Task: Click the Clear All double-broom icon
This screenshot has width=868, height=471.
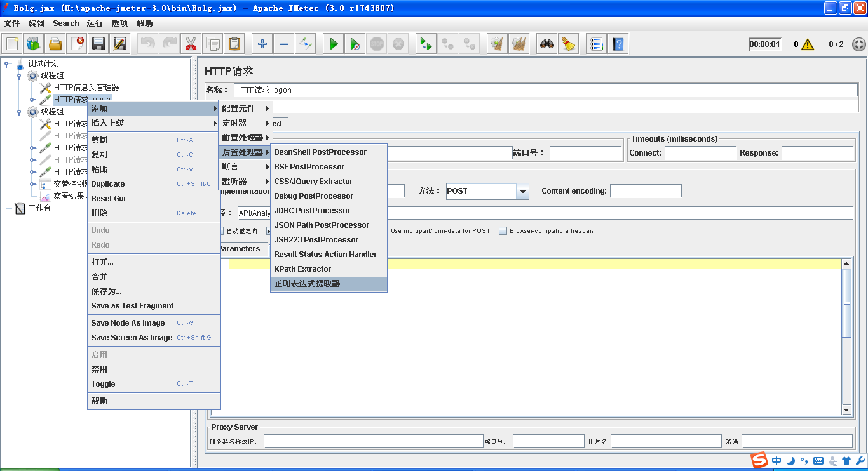Action: tap(519, 44)
